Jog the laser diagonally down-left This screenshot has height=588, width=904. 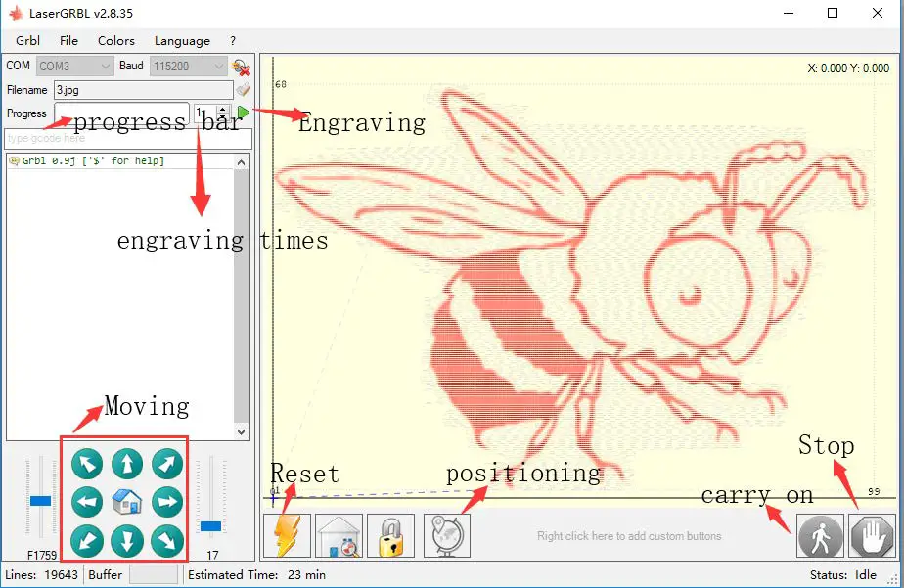[x=87, y=541]
